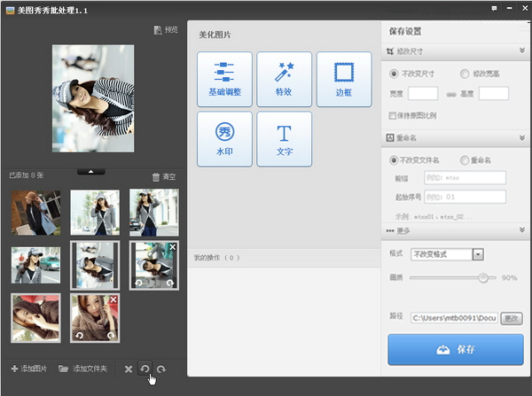
Task: Click the 已添加 8 张 count label
Action: pyautogui.click(x=27, y=175)
